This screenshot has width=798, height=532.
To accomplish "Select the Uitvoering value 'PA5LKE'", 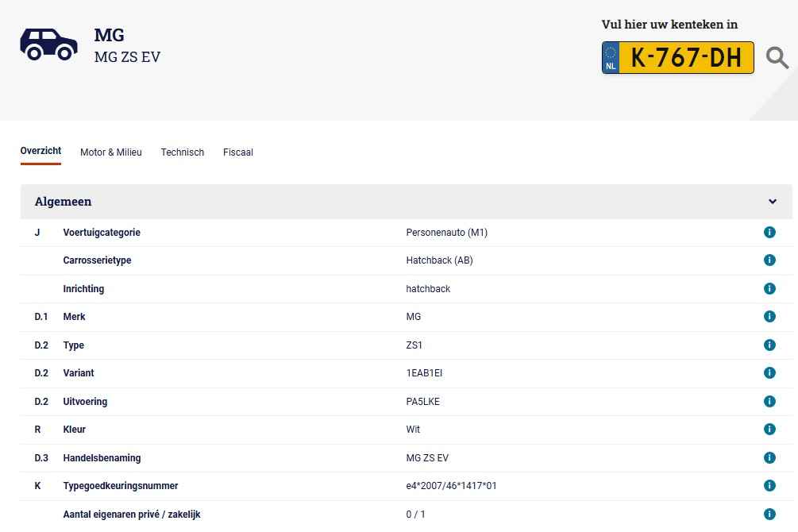I will point(423,402).
